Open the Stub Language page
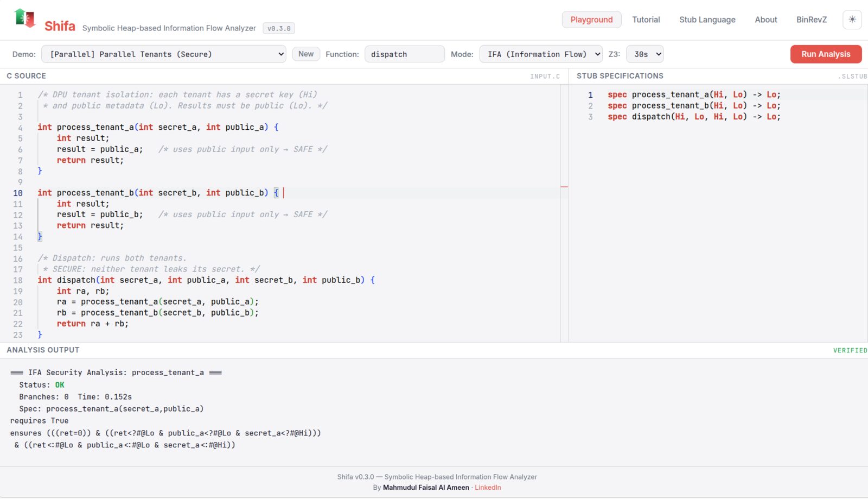The image size is (868, 499). point(707,20)
